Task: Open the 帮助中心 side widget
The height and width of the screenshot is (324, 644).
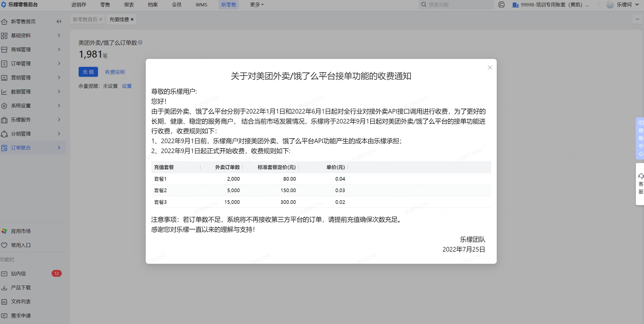Action: tap(640, 138)
